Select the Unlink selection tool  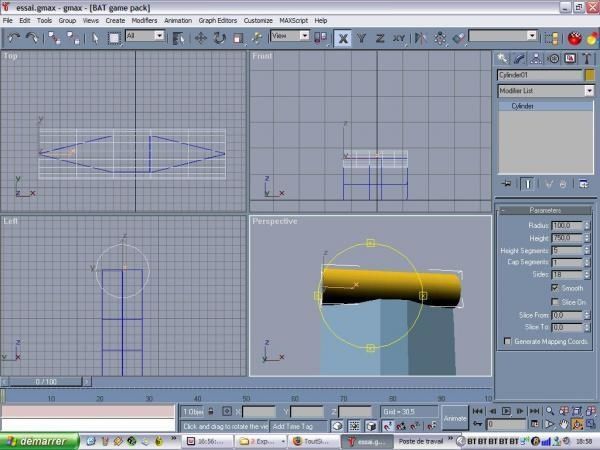point(73,38)
